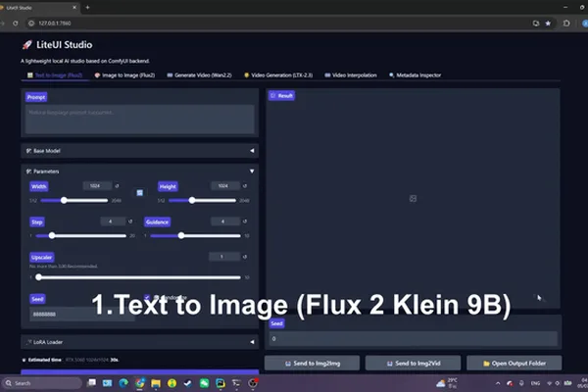The height and width of the screenshot is (392, 588).
Task: Open PyCharm from the taskbar
Action: click(220, 383)
